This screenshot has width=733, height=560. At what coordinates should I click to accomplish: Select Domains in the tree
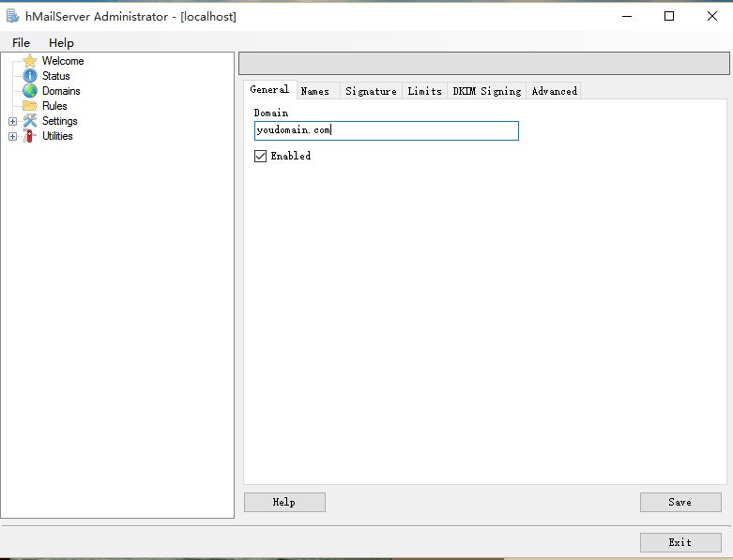[x=61, y=91]
